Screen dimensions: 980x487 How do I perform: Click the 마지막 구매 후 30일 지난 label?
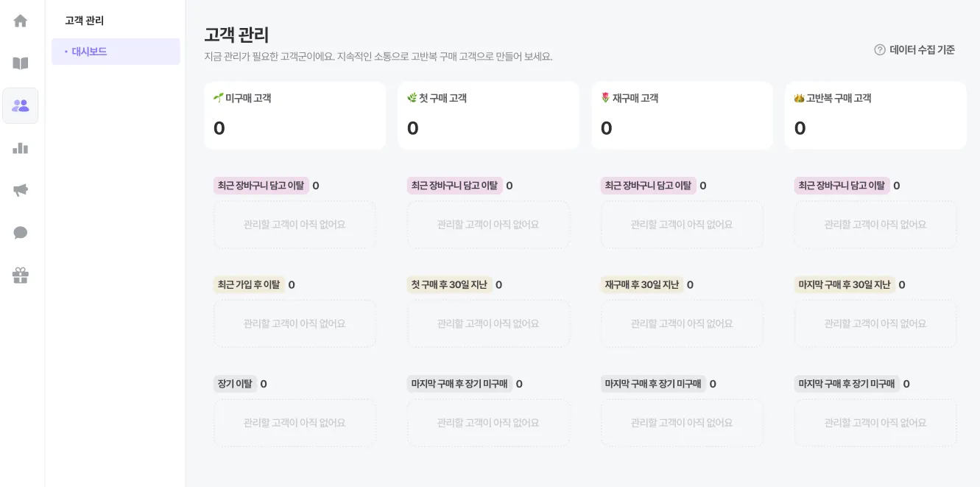[x=845, y=284]
